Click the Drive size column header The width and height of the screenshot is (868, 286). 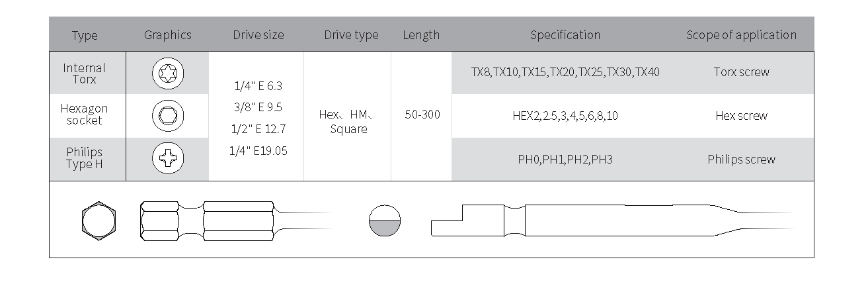(x=258, y=35)
